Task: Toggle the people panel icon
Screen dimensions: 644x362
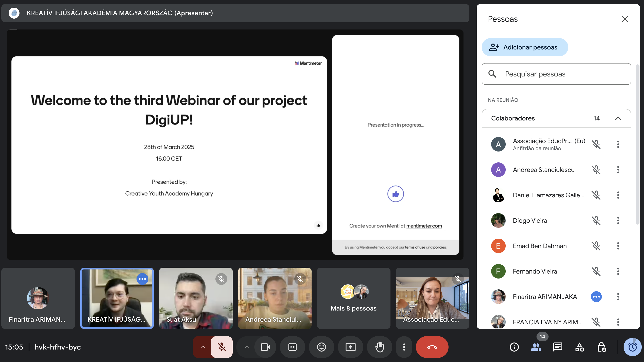Action: pos(536,347)
